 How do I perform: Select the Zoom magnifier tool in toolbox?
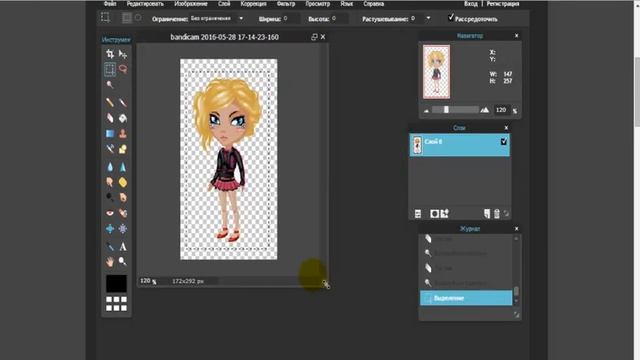click(123, 262)
